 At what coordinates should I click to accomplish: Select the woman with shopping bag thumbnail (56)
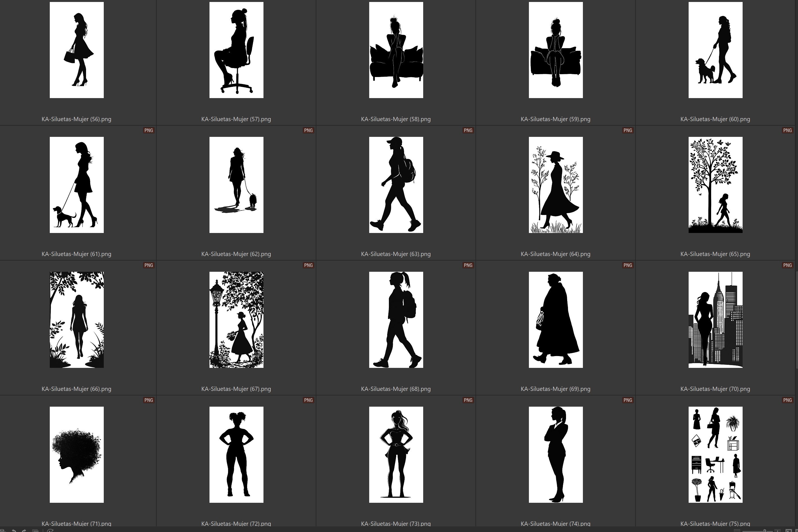(x=77, y=50)
